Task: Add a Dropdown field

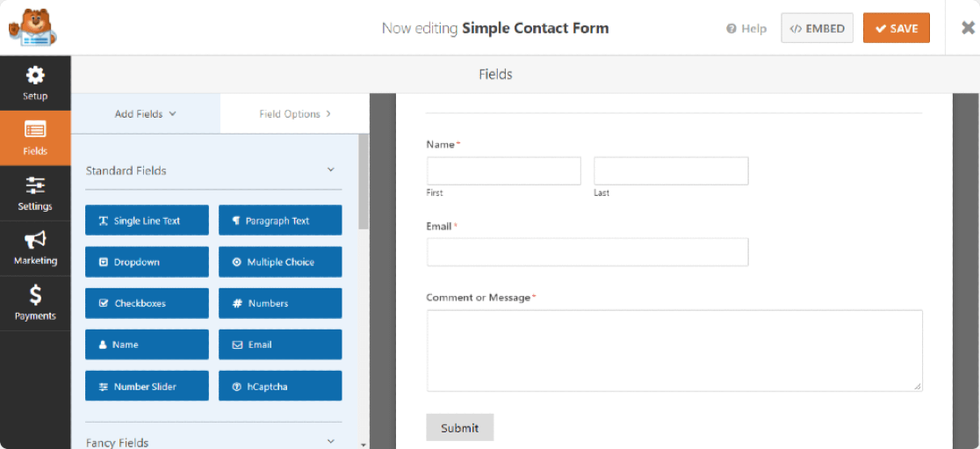Action: (147, 262)
